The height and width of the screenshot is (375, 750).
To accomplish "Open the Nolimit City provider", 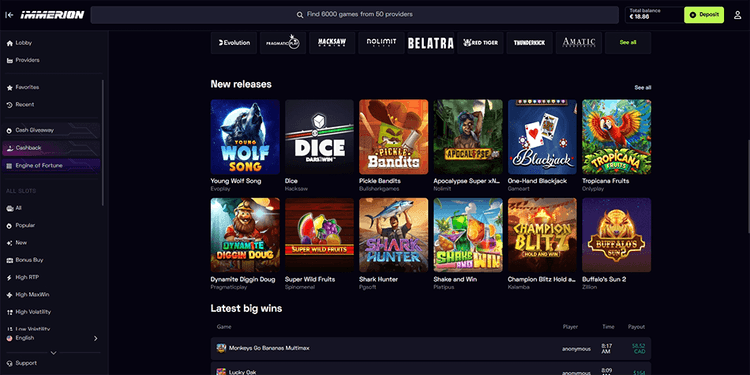I will (382, 43).
